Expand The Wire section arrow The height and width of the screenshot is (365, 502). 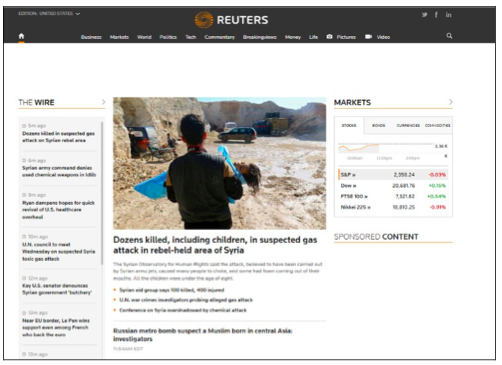[x=103, y=102]
